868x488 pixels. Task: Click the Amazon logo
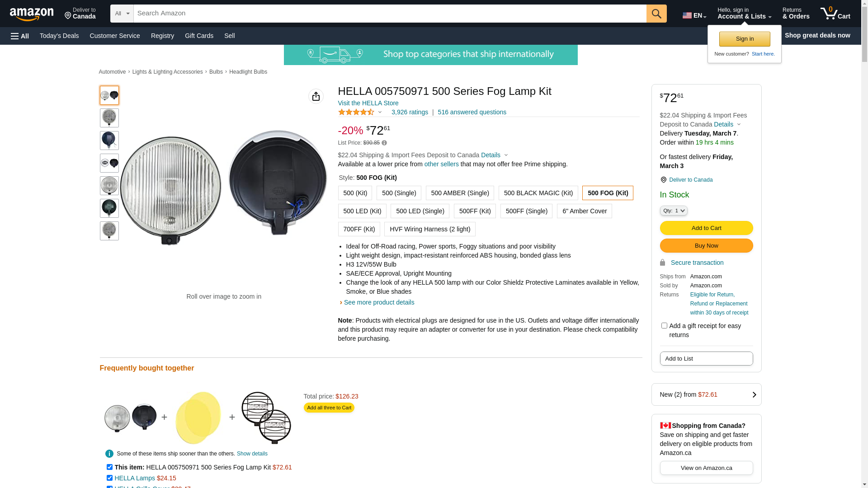(x=32, y=14)
